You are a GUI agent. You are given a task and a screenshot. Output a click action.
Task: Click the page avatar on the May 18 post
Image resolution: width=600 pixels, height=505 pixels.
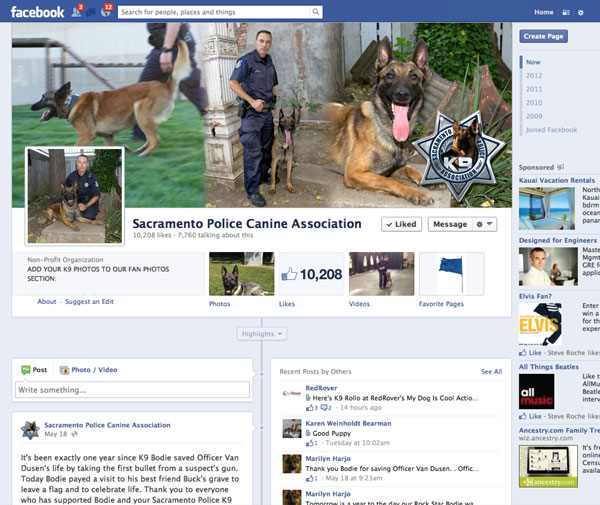[x=31, y=430]
